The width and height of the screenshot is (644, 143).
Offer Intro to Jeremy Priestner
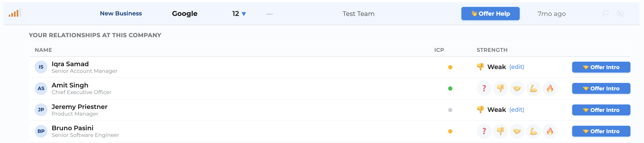pos(601,110)
